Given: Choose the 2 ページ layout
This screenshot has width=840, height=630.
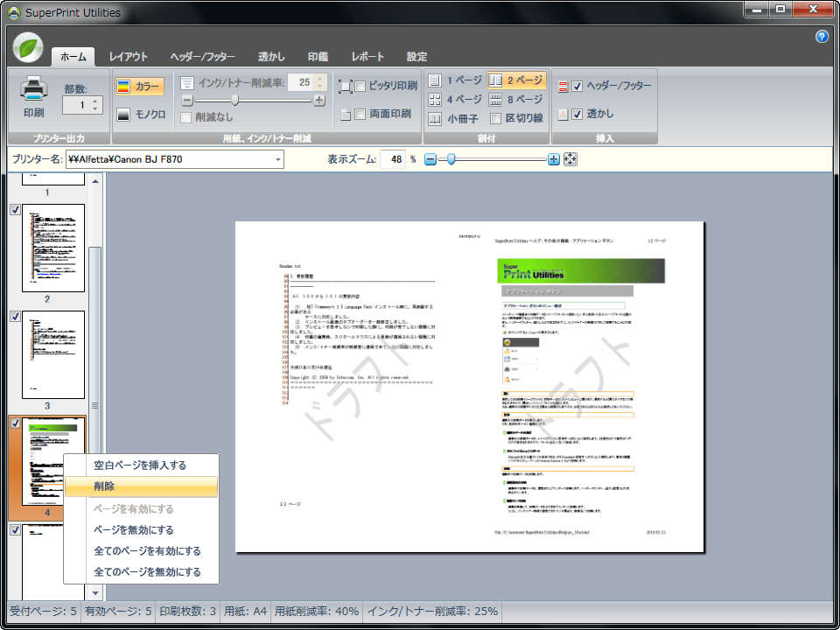Looking at the screenshot, I should pyautogui.click(x=517, y=80).
